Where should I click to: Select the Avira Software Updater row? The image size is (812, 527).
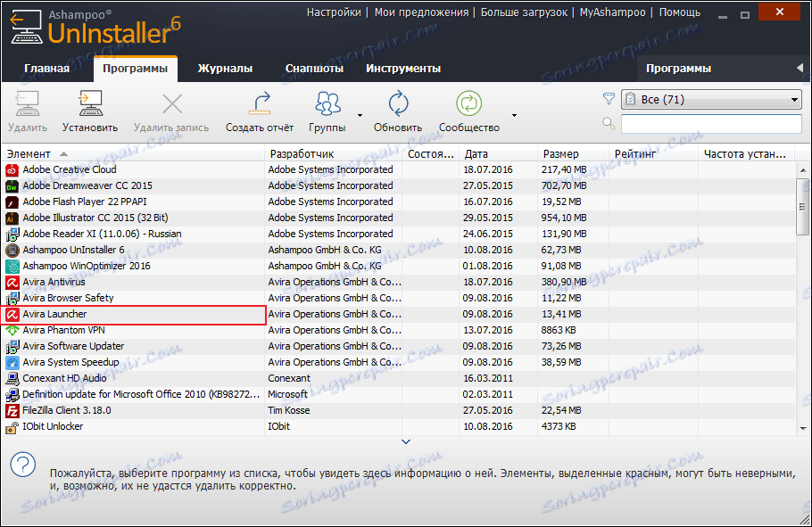(398, 346)
